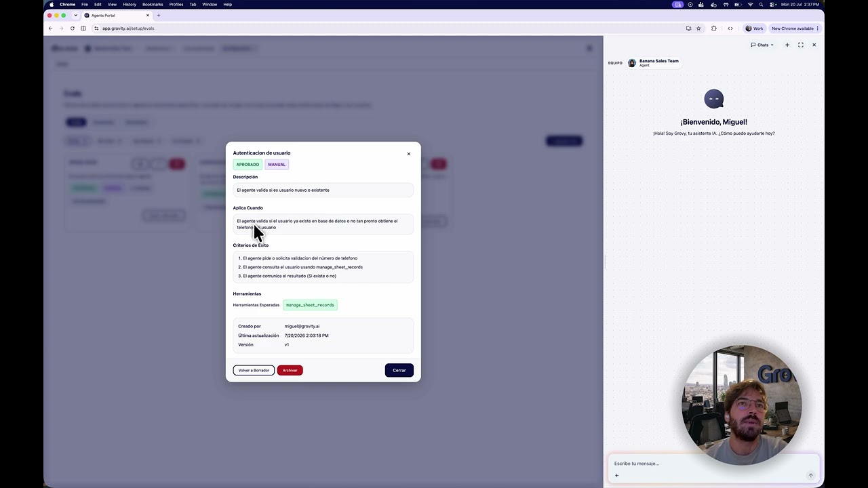868x488 pixels.
Task: Close the Grovy chat panel
Action: pyautogui.click(x=814, y=45)
